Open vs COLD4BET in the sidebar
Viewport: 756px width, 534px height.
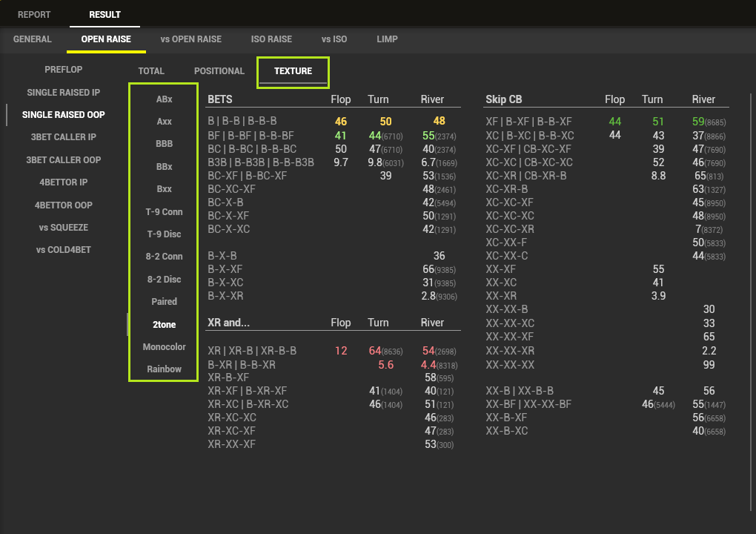tap(63, 250)
